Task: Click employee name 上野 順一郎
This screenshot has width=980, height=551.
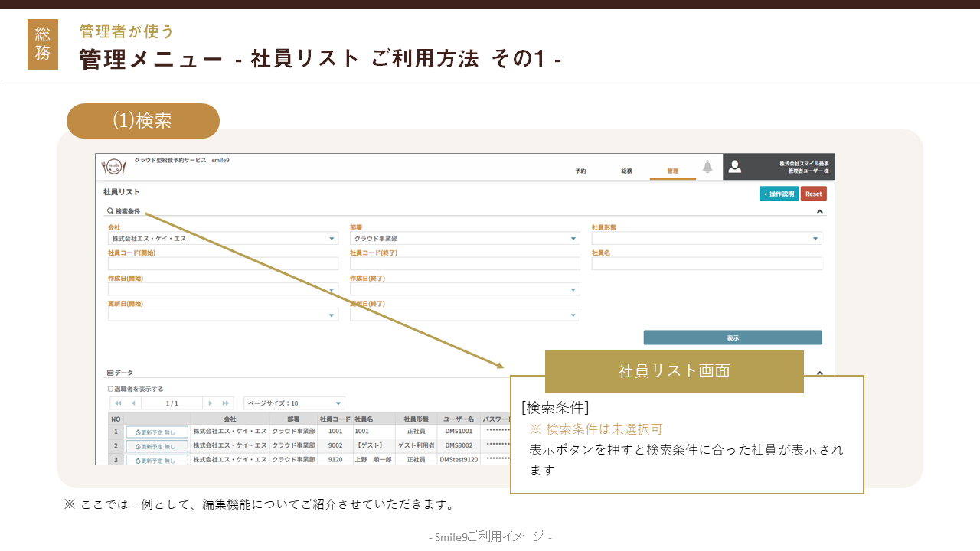Action: click(x=373, y=460)
